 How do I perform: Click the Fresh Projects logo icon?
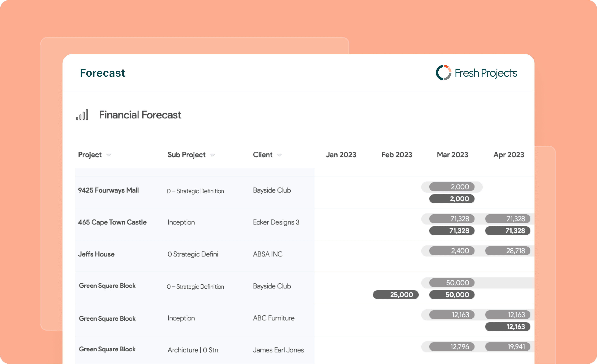click(443, 73)
